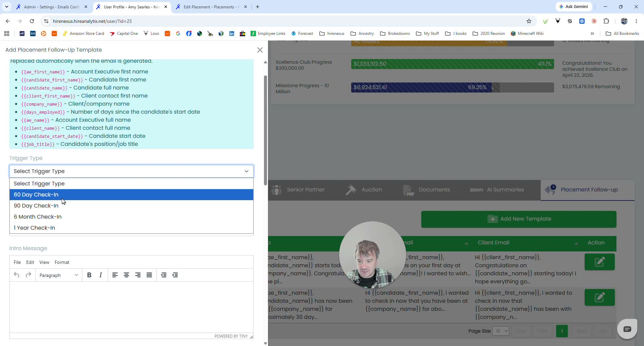
Task: Switch to Placement Follow-up tab
Action: coord(587,190)
